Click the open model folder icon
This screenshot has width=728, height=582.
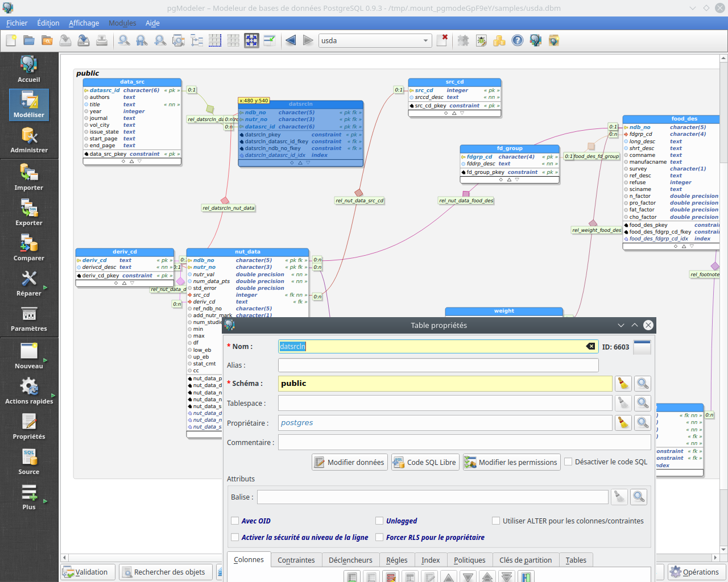(x=29, y=40)
